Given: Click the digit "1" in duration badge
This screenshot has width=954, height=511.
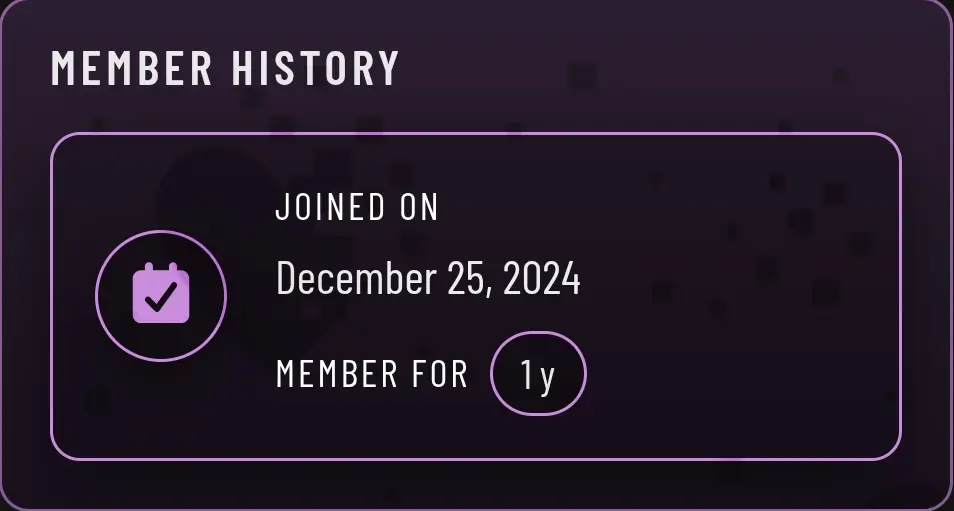Looking at the screenshot, I should pyautogui.click(x=527, y=374).
